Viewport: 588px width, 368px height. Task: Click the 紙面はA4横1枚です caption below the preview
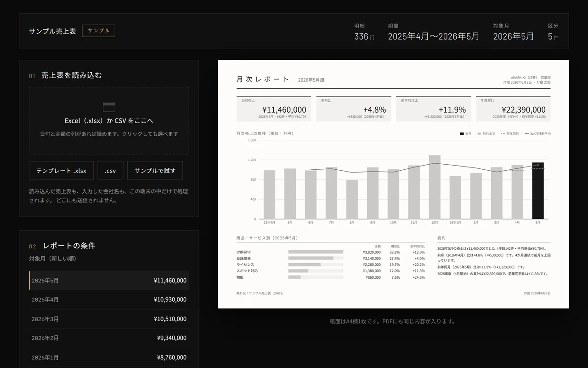[393, 322]
